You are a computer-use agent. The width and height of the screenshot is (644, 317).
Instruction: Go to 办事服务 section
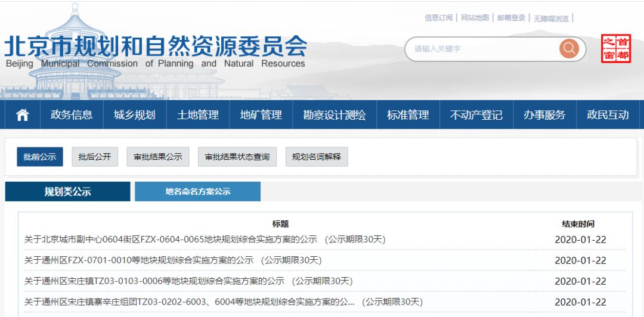544,115
